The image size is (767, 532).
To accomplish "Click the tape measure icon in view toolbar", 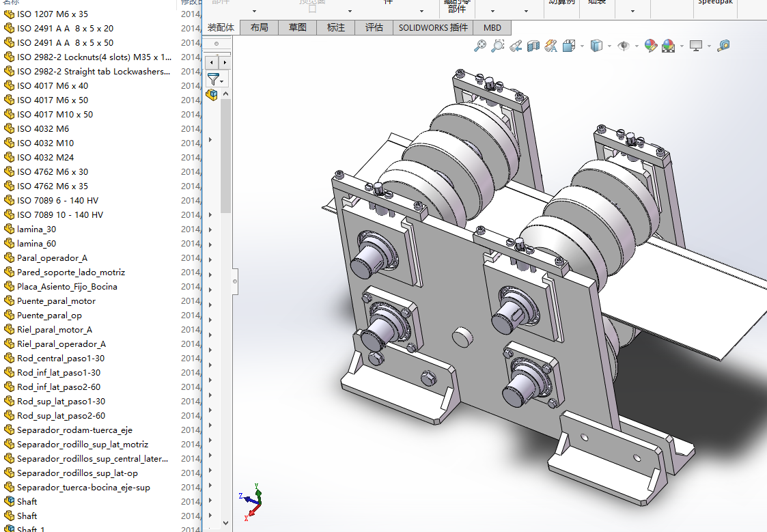I will [x=724, y=46].
